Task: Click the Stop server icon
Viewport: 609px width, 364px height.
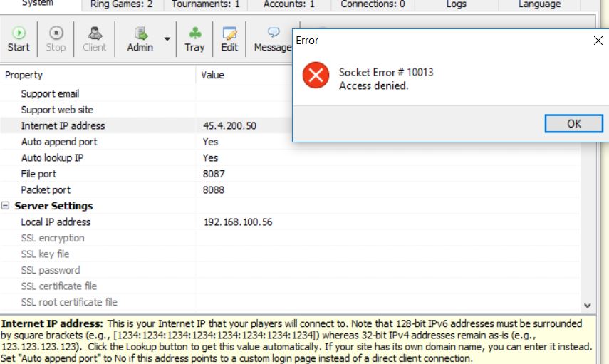Action: tap(56, 33)
